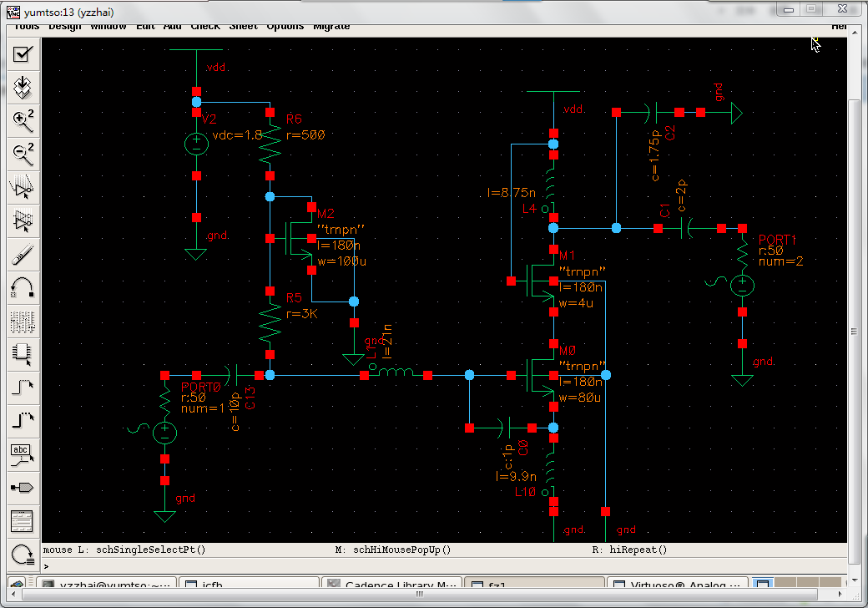Select the narrow Wire drawing tool
868x608 pixels.
tap(23, 388)
